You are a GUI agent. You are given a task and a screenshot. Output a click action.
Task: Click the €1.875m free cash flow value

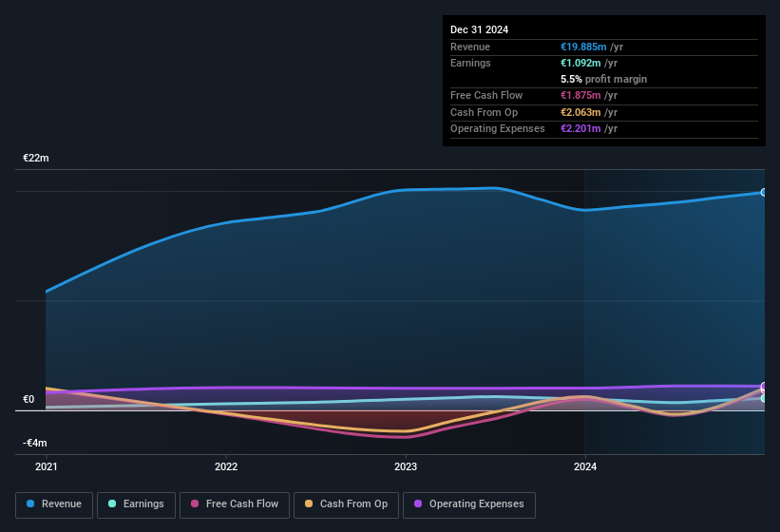coord(580,95)
